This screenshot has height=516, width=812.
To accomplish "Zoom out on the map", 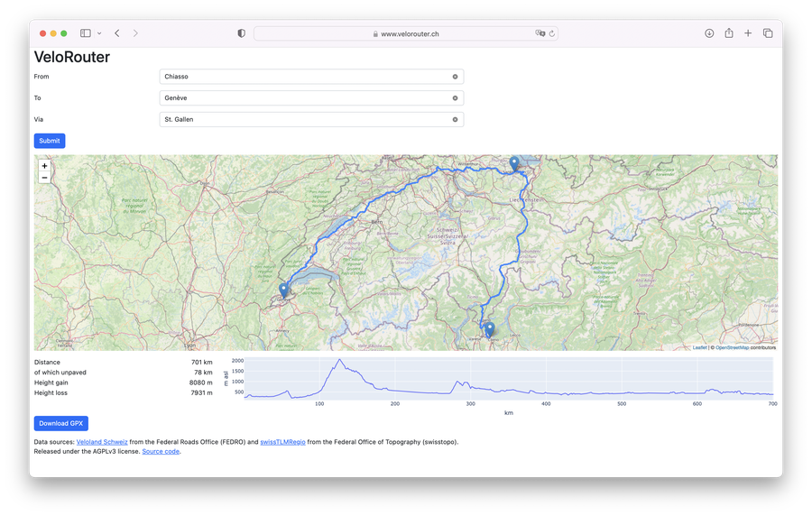I will pyautogui.click(x=44, y=178).
